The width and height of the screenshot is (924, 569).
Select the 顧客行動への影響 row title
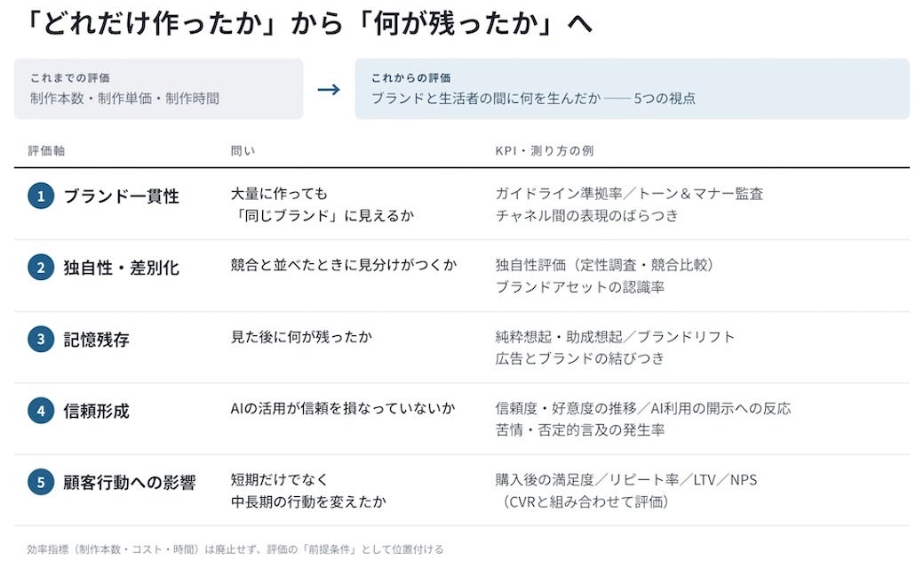pos(130,483)
